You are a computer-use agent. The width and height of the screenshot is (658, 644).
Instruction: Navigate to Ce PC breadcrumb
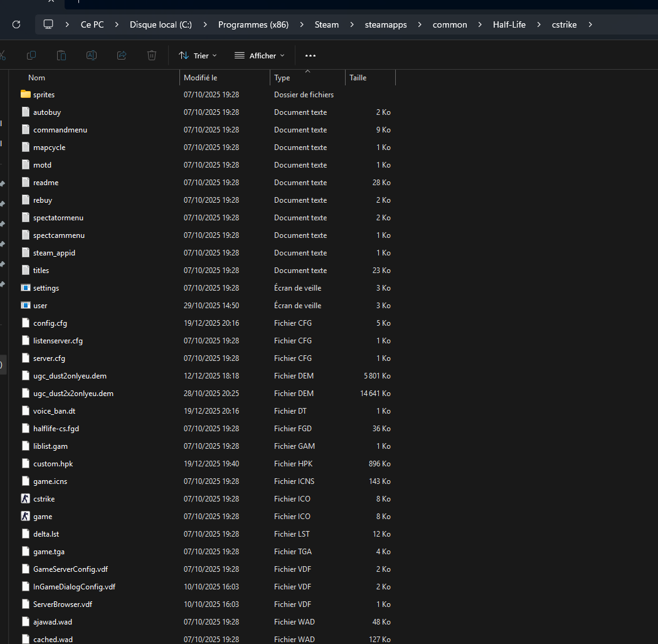point(92,24)
